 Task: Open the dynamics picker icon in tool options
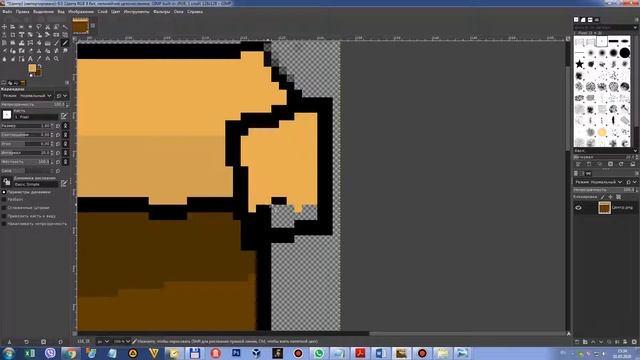coord(7,182)
